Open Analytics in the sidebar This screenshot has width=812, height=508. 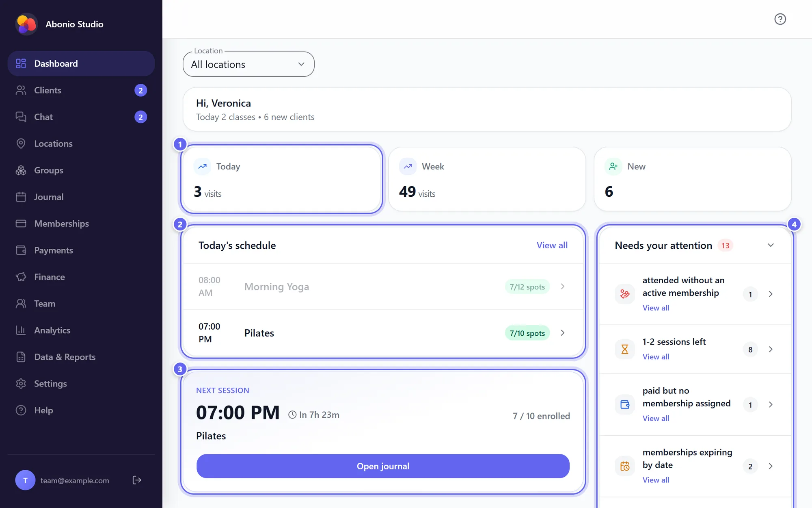(81, 330)
